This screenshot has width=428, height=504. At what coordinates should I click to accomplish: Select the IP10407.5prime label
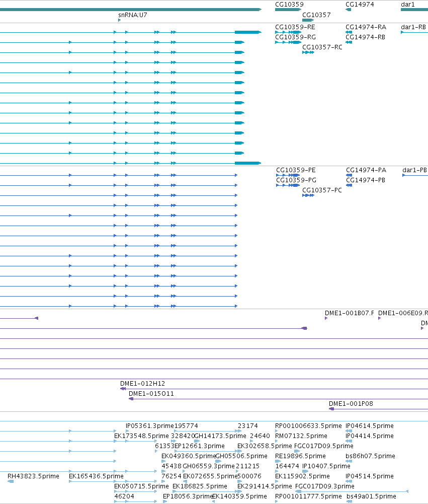(x=326, y=466)
